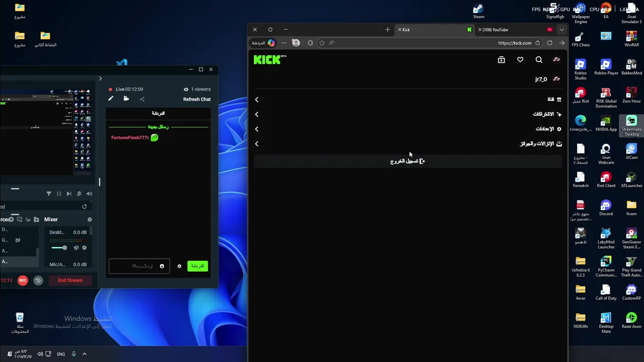Open Kick search magnifier icon
This screenshot has width=644, height=362.
[x=539, y=60]
